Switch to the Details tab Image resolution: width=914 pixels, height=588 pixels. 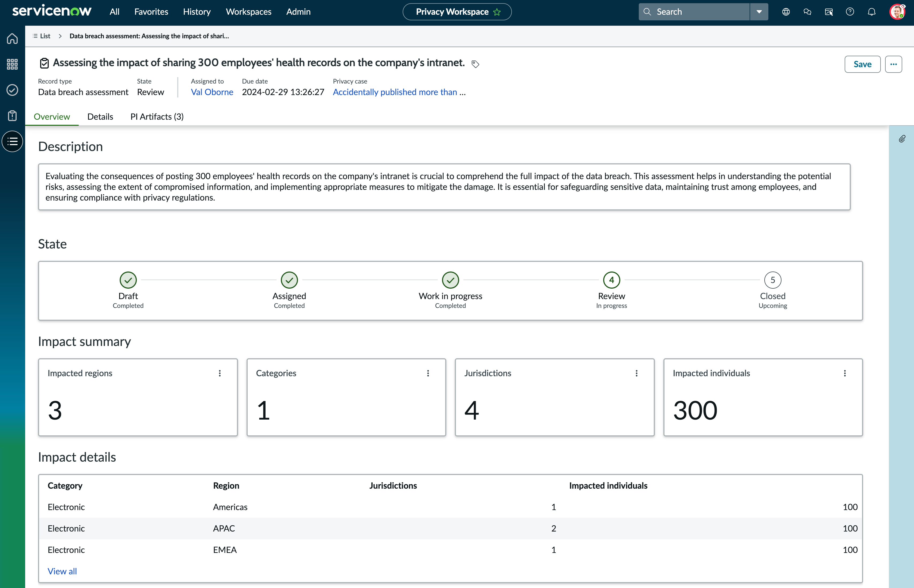click(100, 116)
